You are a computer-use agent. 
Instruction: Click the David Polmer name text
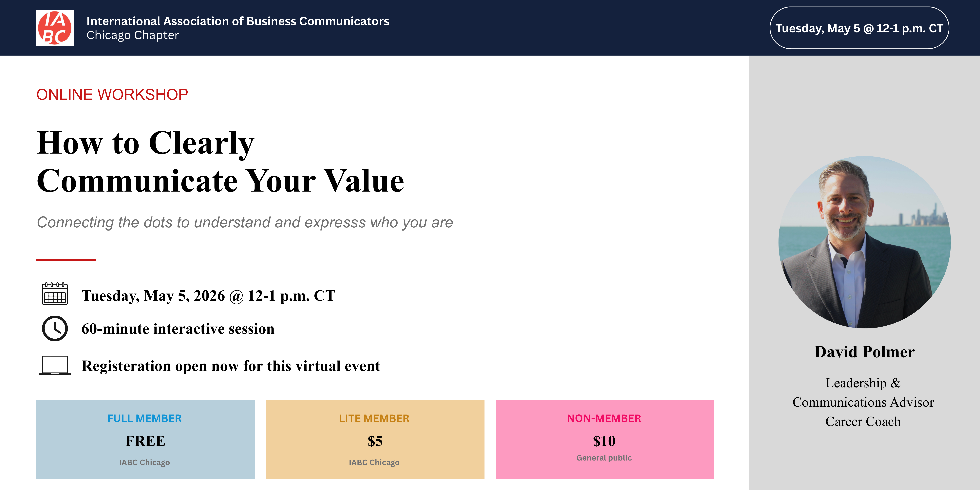(x=864, y=352)
